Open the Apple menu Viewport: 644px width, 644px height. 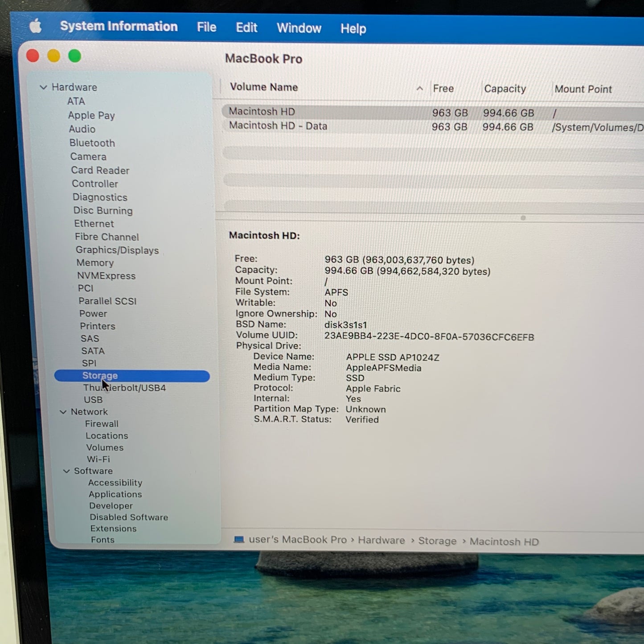36,27
